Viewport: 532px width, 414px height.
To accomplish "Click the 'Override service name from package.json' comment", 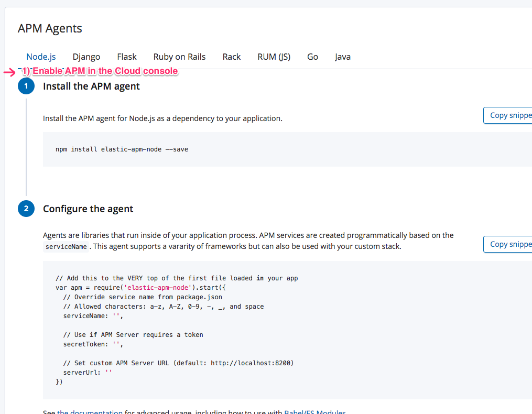I will click(x=143, y=297).
